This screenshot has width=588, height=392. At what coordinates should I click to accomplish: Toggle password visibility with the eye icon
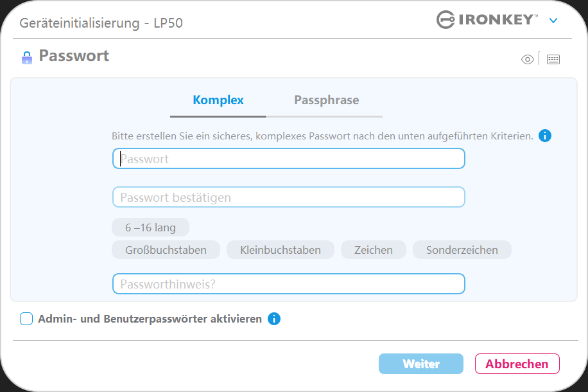click(528, 60)
